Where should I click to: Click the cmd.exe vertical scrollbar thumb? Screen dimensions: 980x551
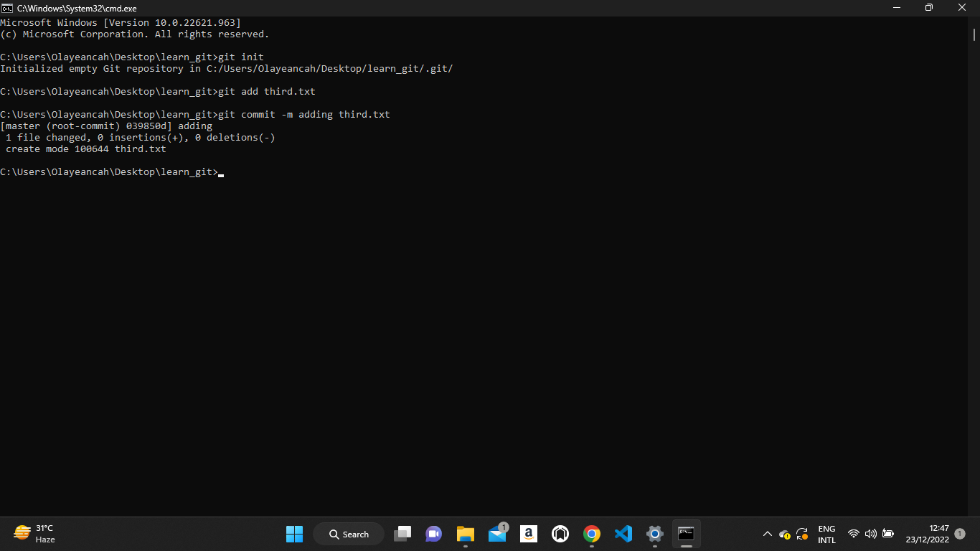[x=974, y=34]
